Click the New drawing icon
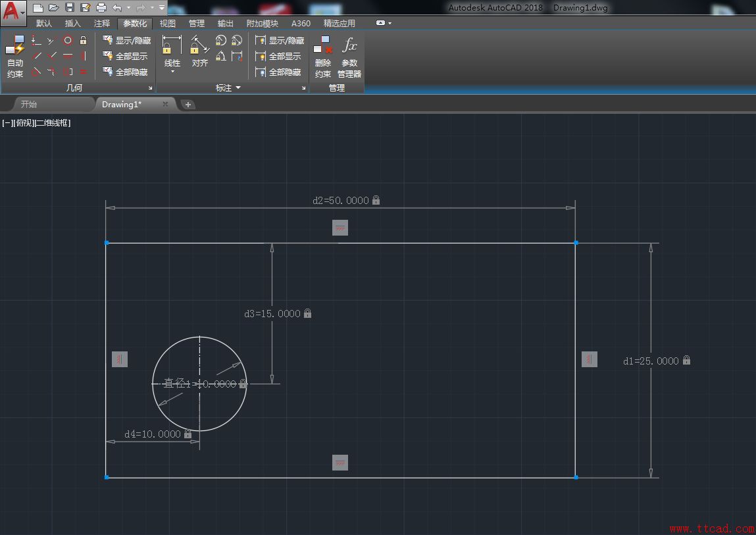The width and height of the screenshot is (756, 535). point(38,8)
